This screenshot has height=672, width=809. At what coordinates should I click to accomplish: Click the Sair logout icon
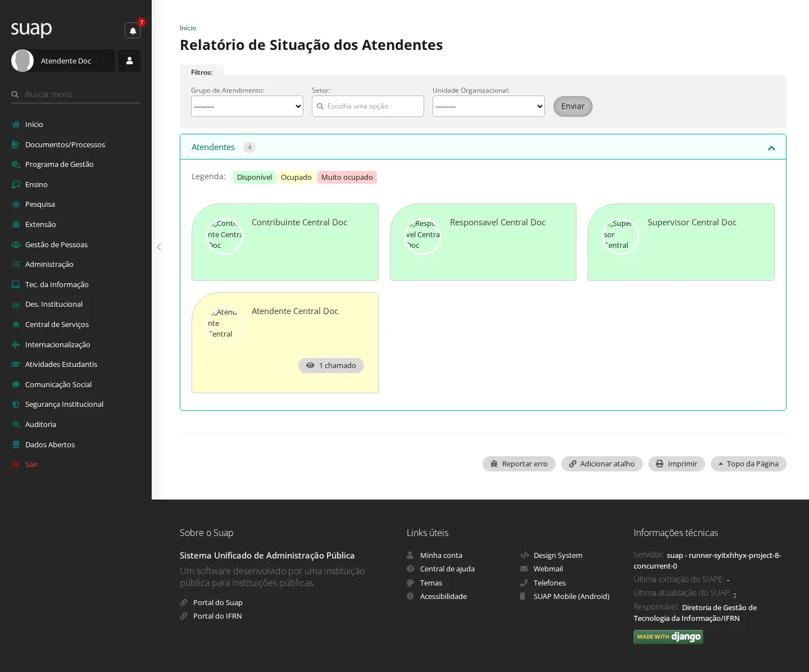16,464
